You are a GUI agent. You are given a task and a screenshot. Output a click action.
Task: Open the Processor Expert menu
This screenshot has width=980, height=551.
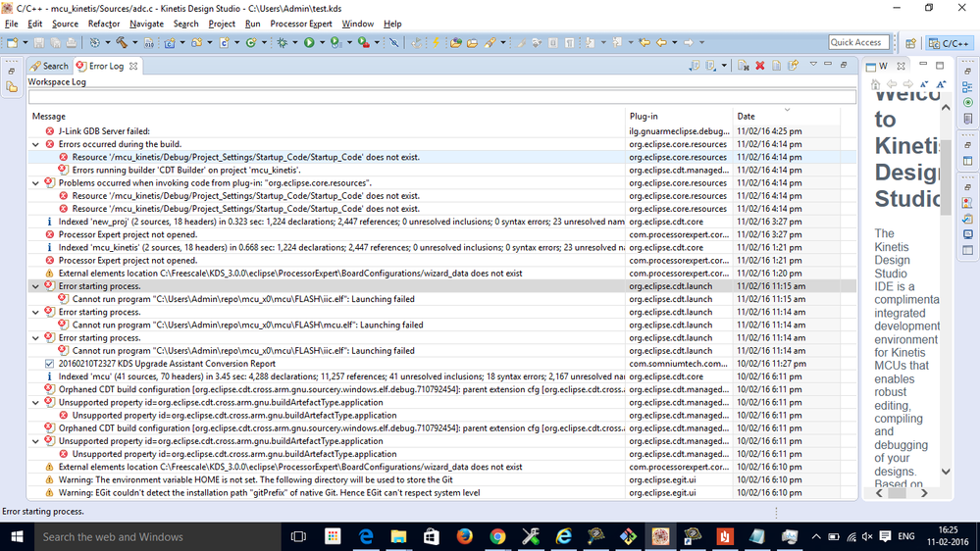(x=300, y=24)
